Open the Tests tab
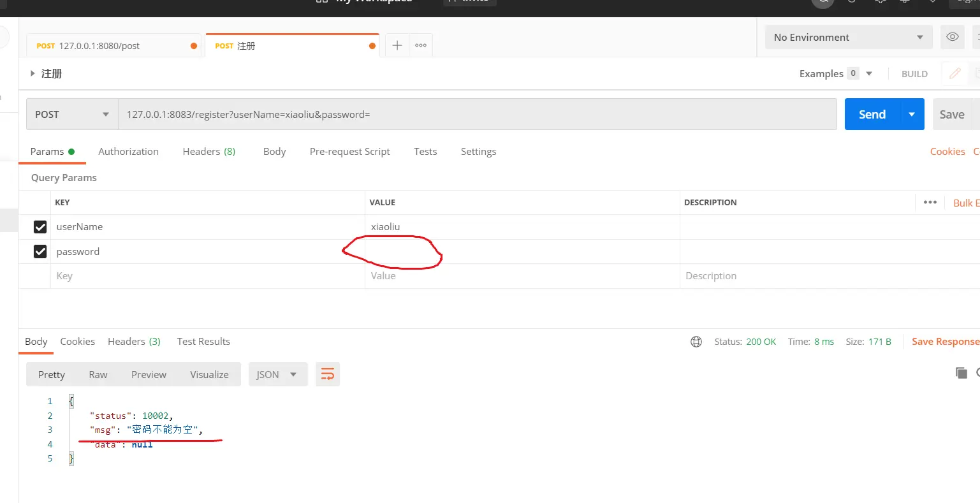This screenshot has height=503, width=980. (425, 151)
